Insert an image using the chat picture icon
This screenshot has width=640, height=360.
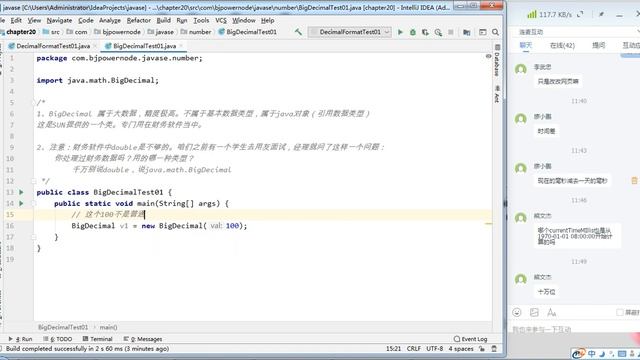click(x=534, y=312)
